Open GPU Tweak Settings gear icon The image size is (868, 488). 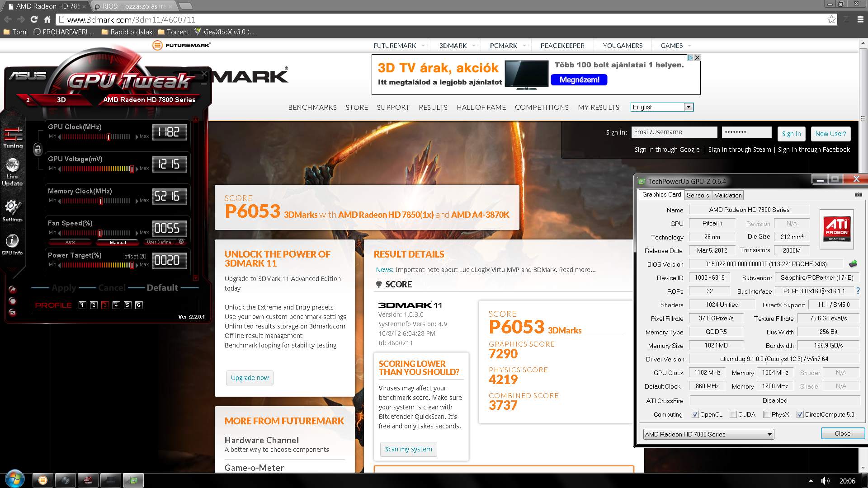[12, 211]
